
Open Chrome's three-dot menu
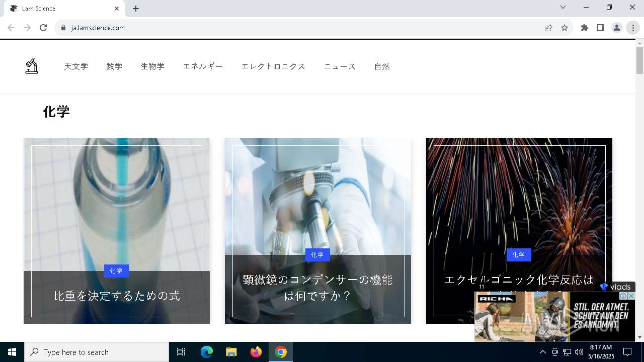pos(633,28)
